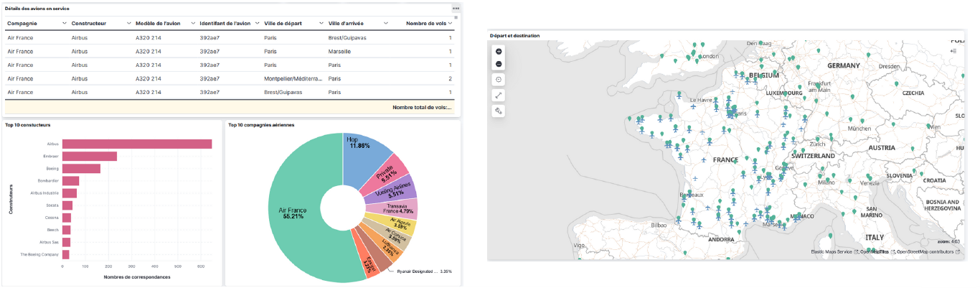Click the Airbus bar in constructeurs chart
The width and height of the screenshot is (980, 288).
point(136,144)
